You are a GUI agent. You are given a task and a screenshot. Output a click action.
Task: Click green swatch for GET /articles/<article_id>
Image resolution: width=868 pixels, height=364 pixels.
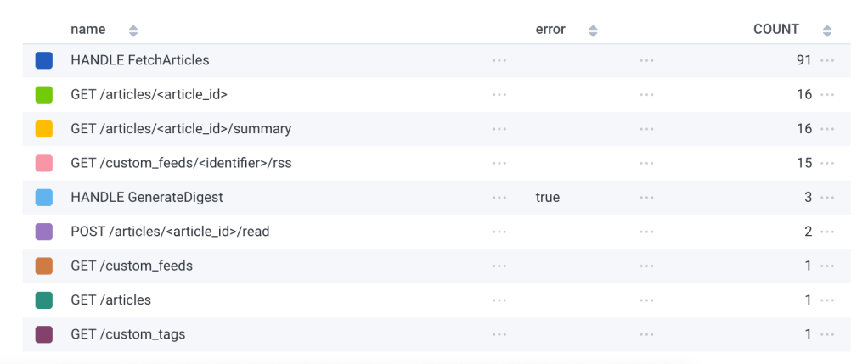(x=44, y=95)
